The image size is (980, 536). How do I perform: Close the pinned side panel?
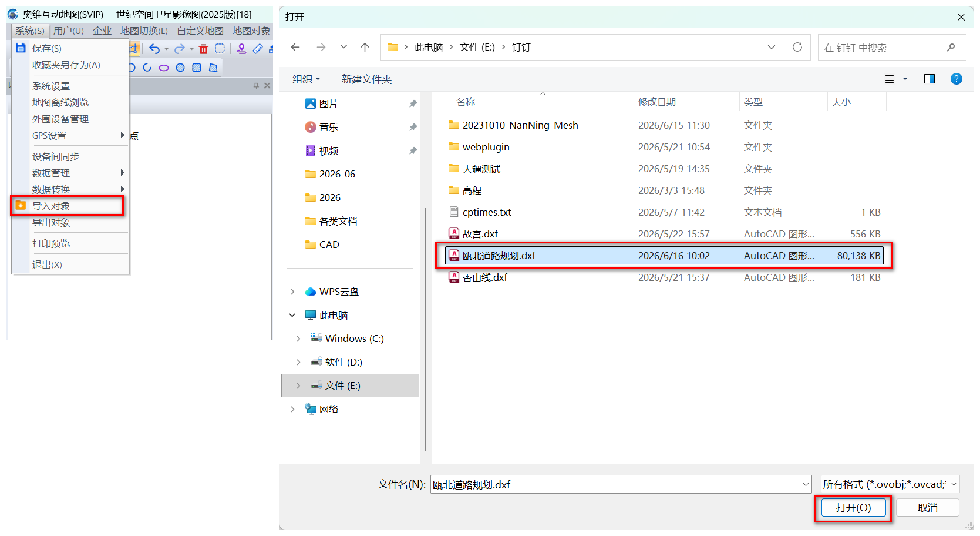[x=267, y=86]
